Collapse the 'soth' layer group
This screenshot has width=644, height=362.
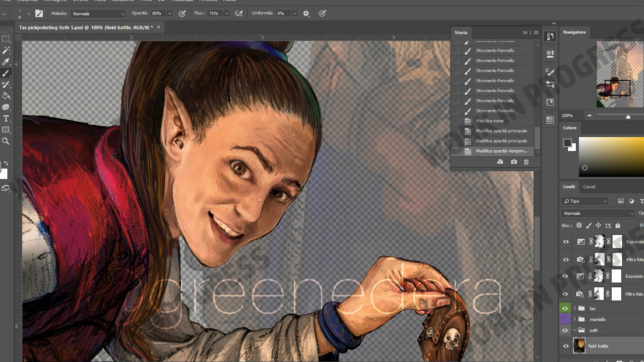pos(575,330)
